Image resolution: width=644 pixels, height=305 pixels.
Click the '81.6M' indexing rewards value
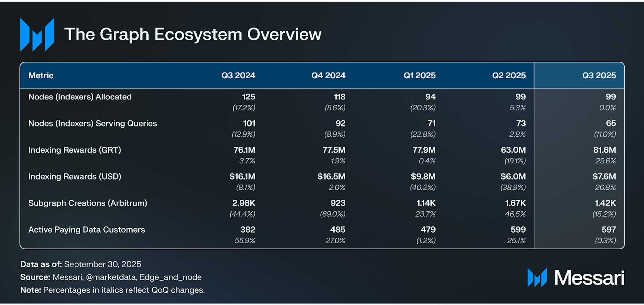605,150
